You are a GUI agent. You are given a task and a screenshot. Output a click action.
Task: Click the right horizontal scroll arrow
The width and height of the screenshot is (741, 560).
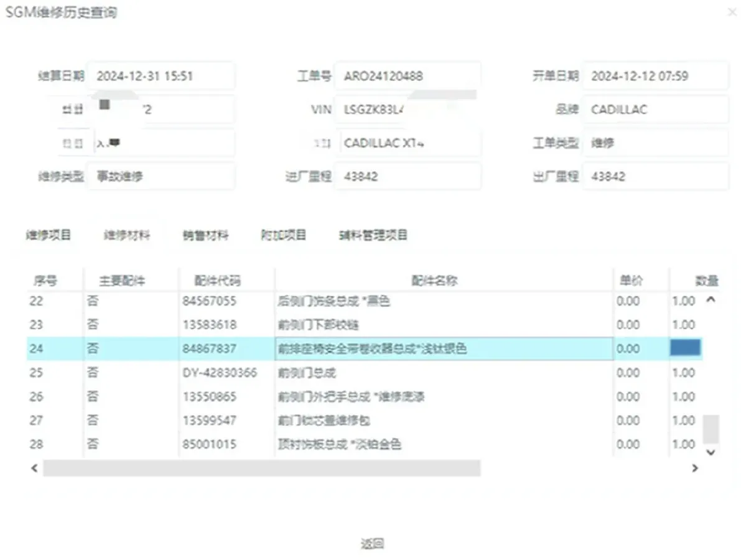pyautogui.click(x=695, y=468)
